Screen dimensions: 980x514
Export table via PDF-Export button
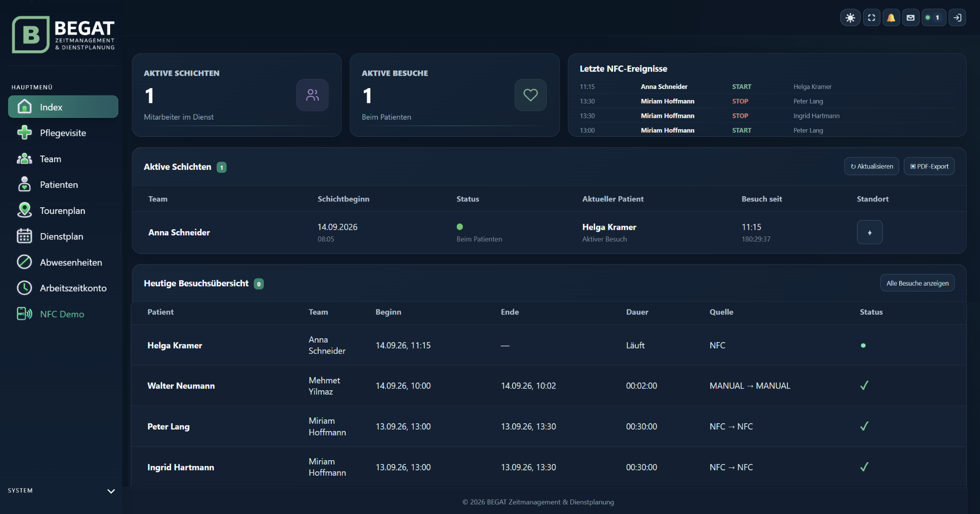(929, 166)
